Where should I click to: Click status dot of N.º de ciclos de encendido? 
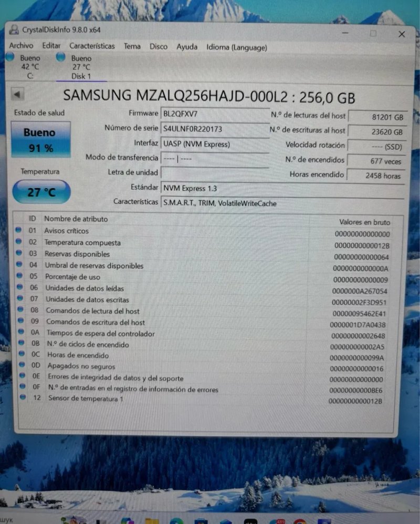[x=22, y=343]
